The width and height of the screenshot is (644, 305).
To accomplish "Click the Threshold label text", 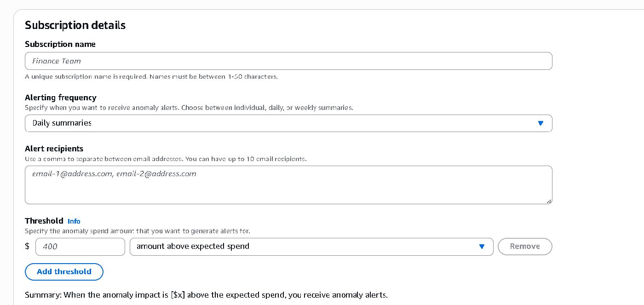I will [x=44, y=221].
